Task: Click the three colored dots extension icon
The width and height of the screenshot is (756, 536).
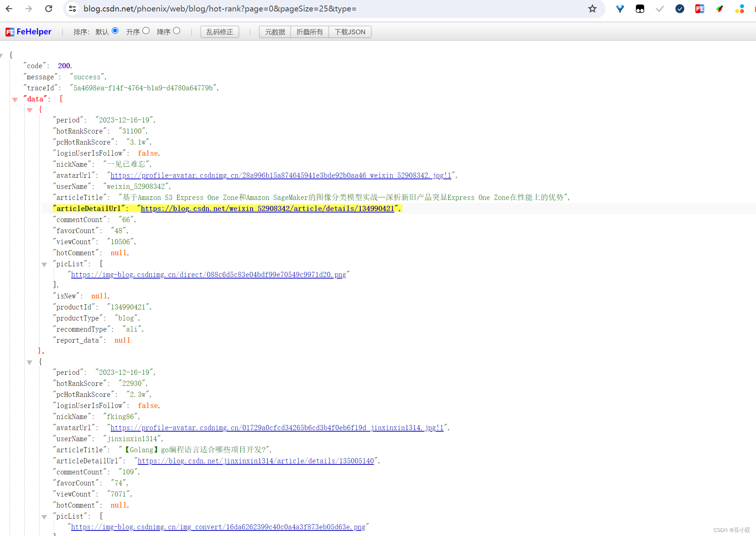Action: click(x=739, y=8)
